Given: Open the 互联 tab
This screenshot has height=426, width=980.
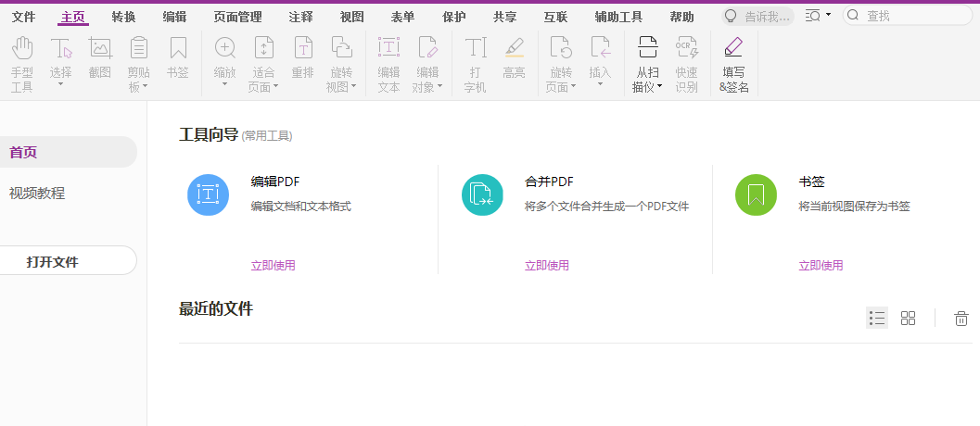Looking at the screenshot, I should pos(555,17).
